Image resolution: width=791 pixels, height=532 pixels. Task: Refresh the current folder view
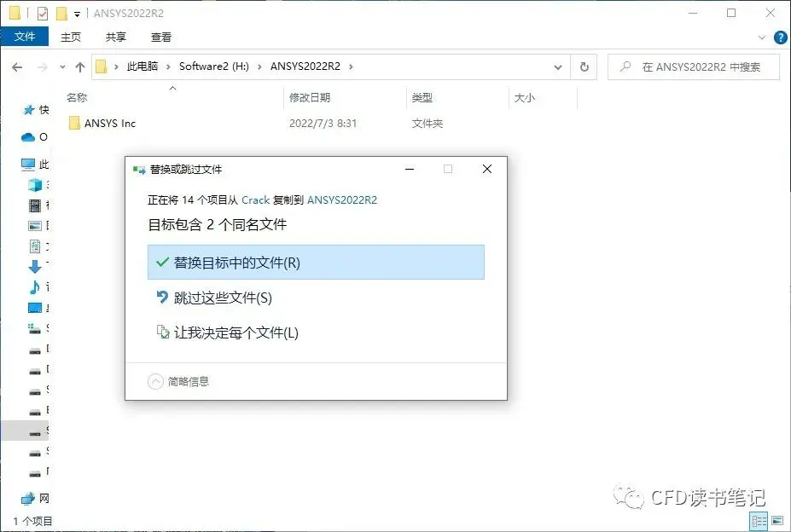[x=585, y=67]
